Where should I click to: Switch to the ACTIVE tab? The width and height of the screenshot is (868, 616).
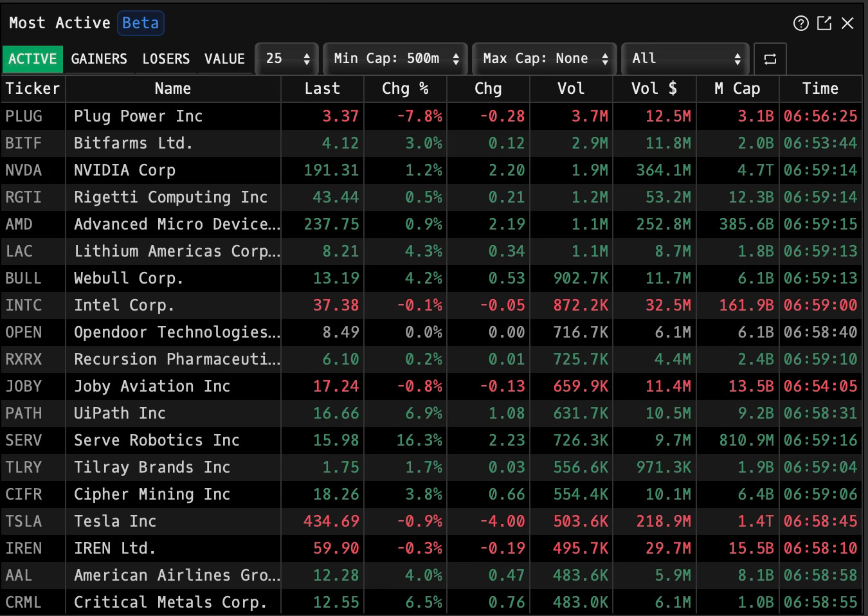point(32,59)
